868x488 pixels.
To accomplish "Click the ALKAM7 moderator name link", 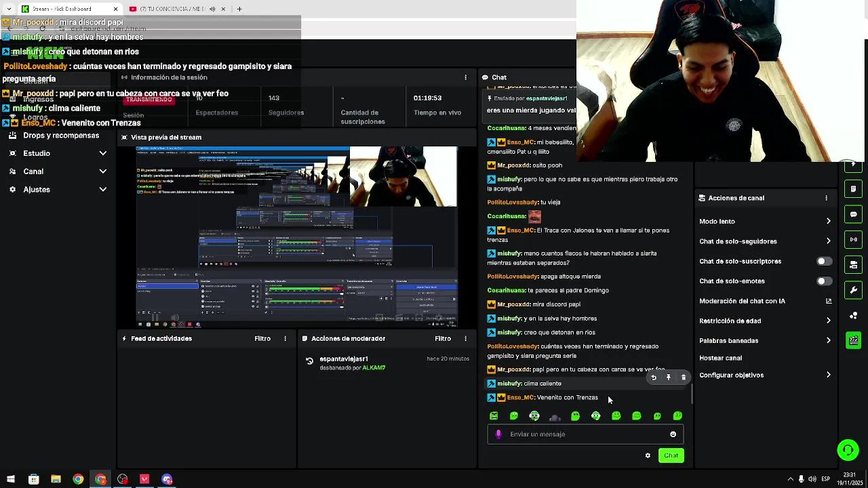I will pyautogui.click(x=374, y=368).
